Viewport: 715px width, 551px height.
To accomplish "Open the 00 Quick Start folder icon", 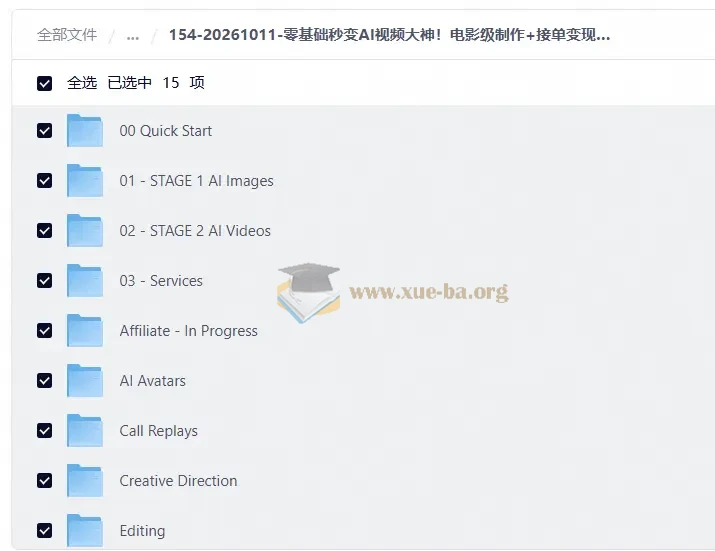I will (x=84, y=130).
